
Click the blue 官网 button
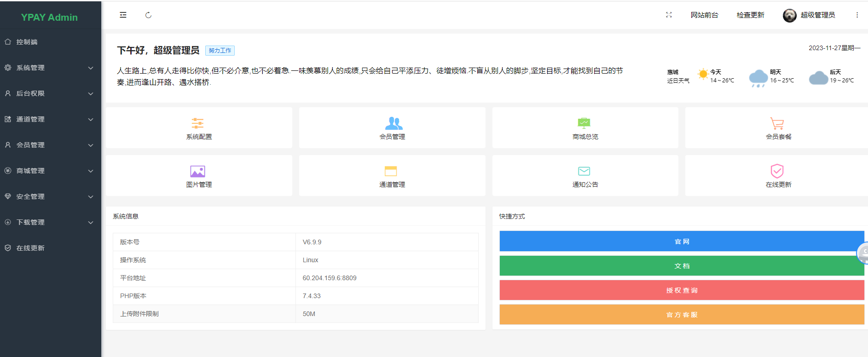click(681, 242)
